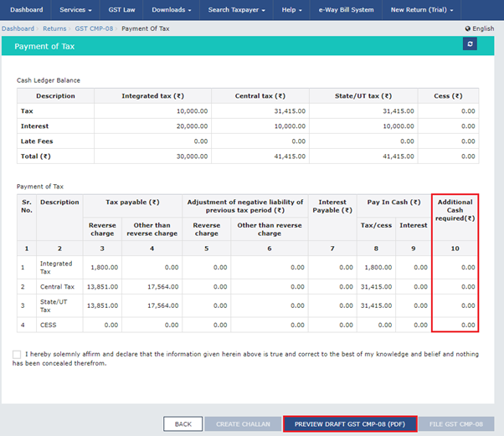Click the refresh icon in Payment of Tax header
This screenshot has width=504, height=436.
coord(470,44)
